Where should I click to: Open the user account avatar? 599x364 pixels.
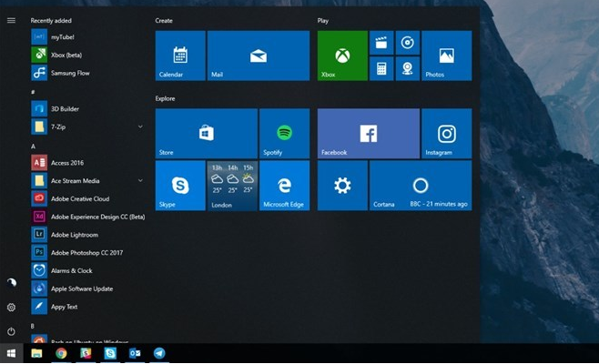12,283
